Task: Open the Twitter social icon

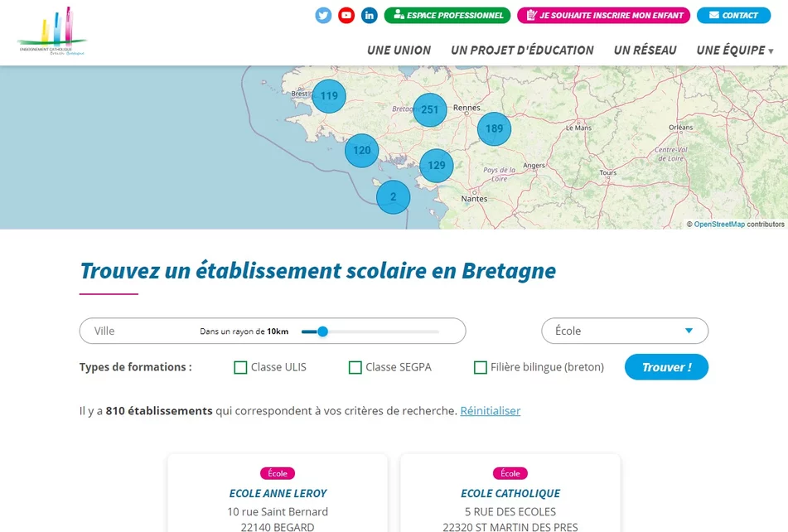Action: click(x=323, y=15)
